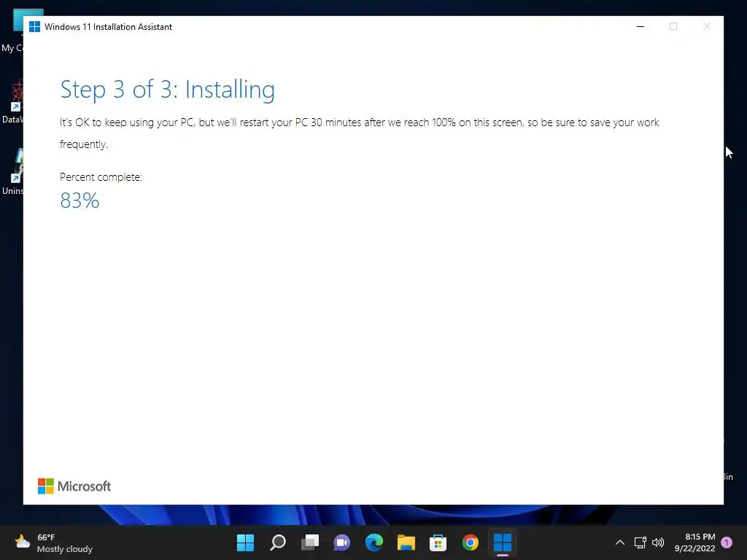Select the Unins desktop shortcut
Image resolution: width=747 pixels, height=560 pixels.
12,172
